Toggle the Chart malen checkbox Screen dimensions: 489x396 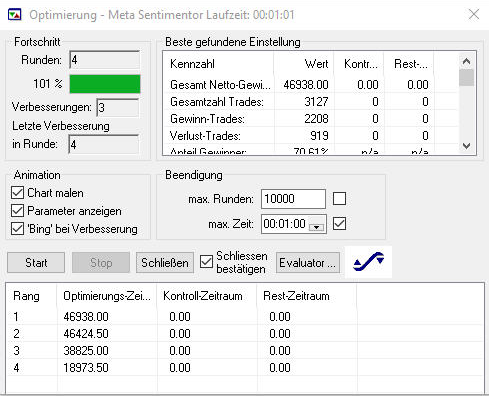(17, 193)
